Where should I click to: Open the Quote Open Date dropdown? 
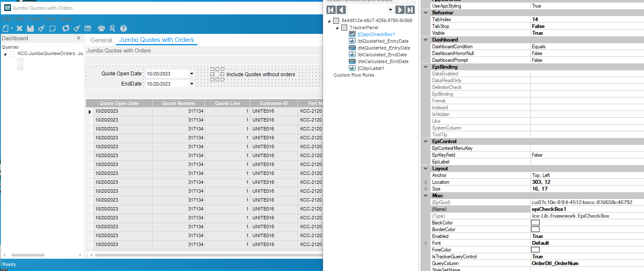click(192, 74)
